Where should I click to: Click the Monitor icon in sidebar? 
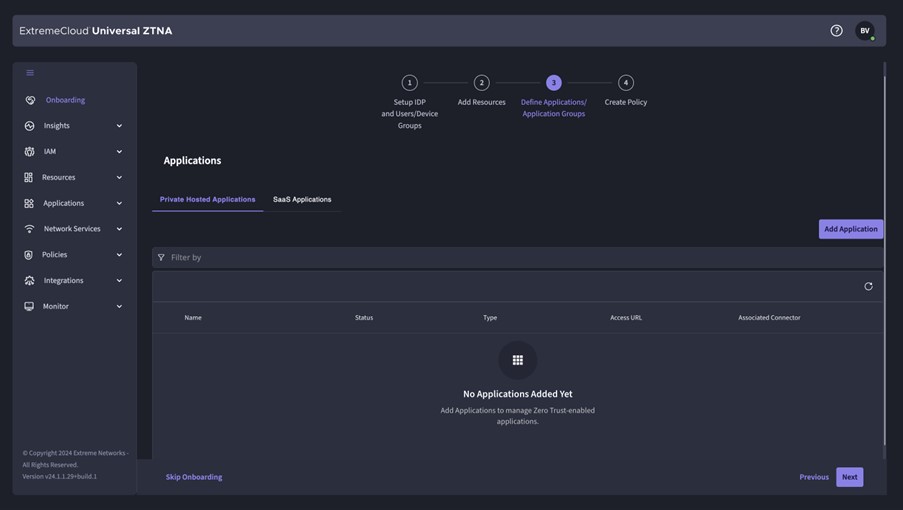coord(29,307)
